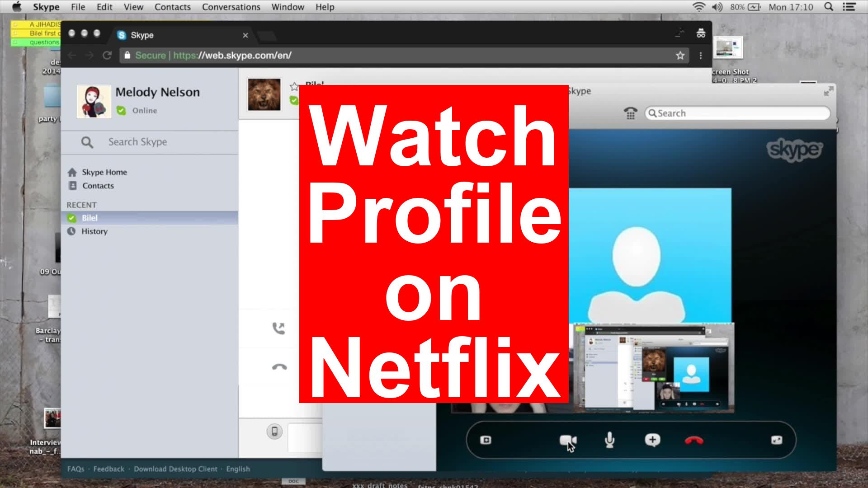This screenshot has width=868, height=488.
Task: Open the Conversations menu in the menu bar
Action: point(231,7)
